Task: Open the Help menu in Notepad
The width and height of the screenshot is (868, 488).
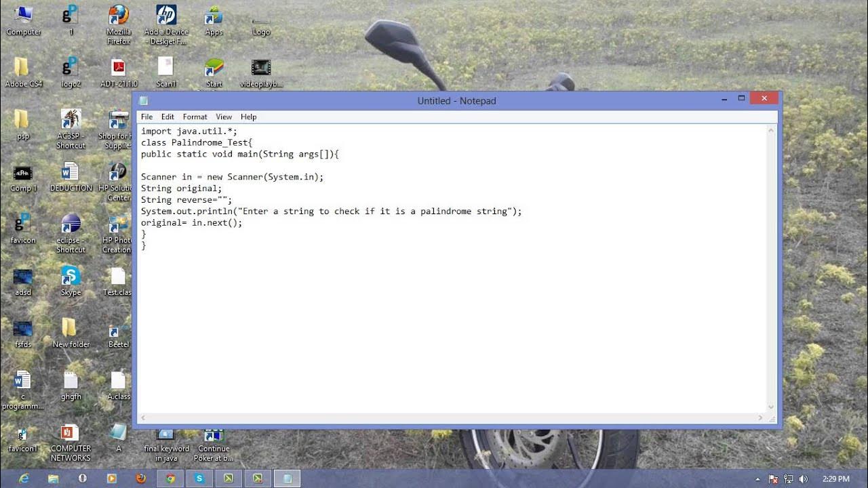Action: click(x=248, y=117)
